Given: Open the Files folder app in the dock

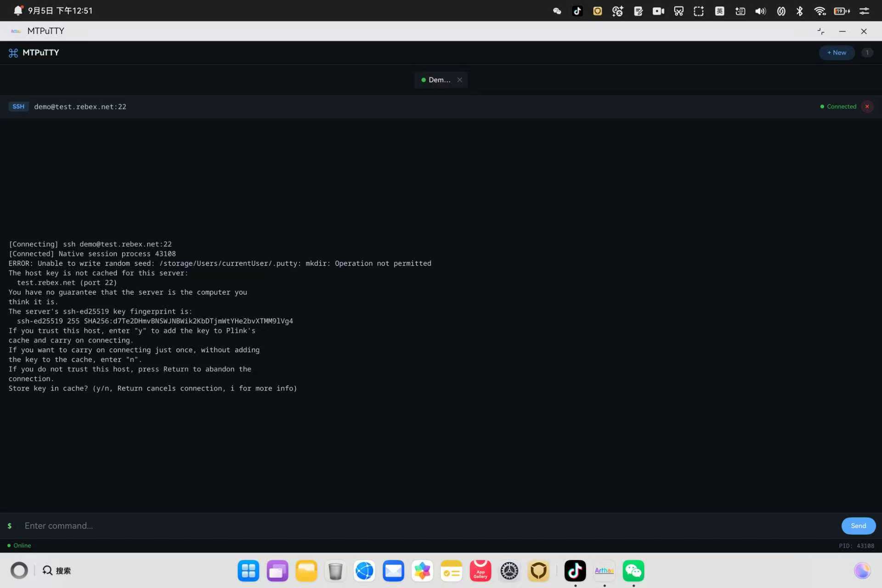Looking at the screenshot, I should point(306,571).
